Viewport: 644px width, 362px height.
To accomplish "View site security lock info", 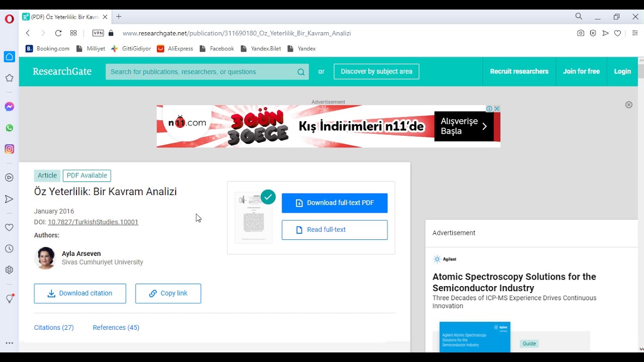I will 111,33.
